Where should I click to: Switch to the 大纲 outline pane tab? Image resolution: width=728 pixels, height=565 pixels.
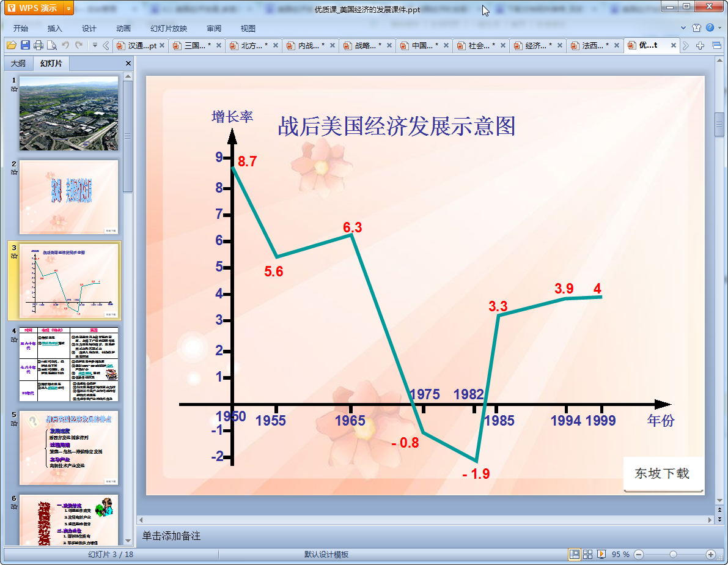pos(18,64)
